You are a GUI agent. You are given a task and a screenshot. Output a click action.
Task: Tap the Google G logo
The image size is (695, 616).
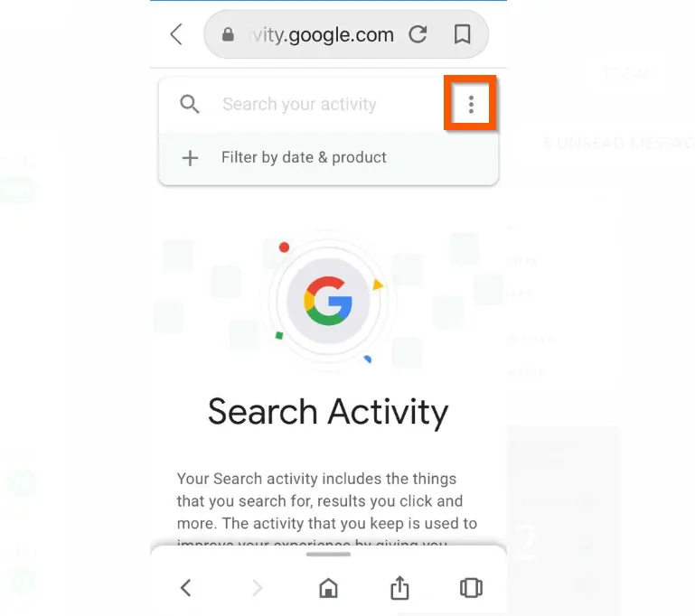click(328, 301)
